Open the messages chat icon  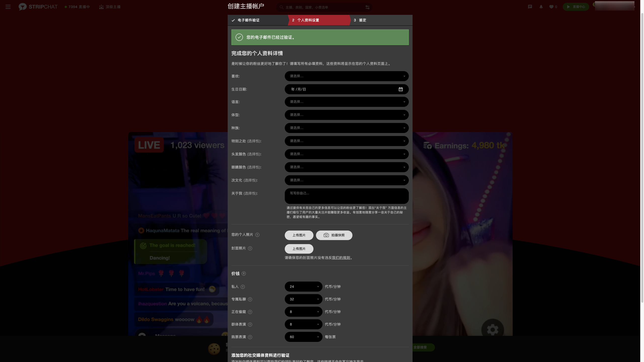tap(530, 7)
